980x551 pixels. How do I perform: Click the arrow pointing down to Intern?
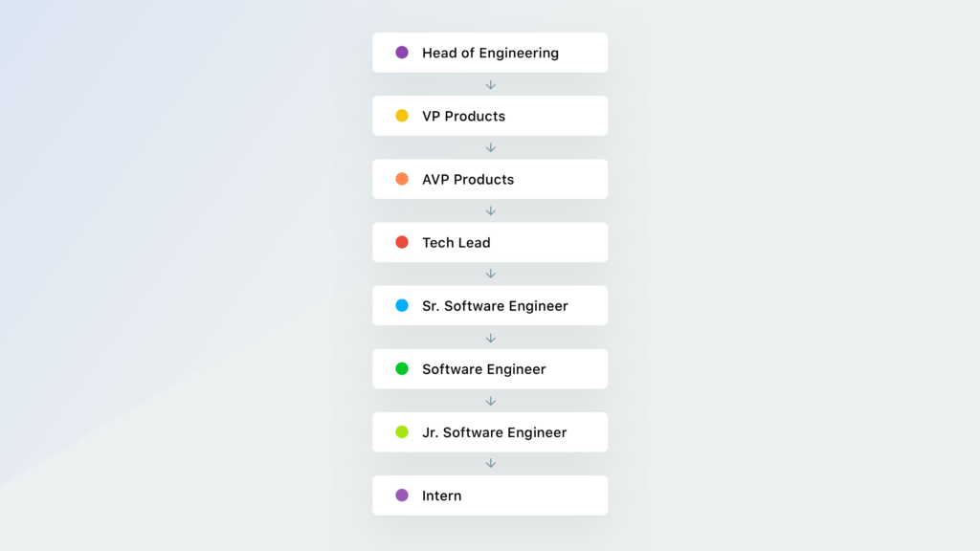[x=491, y=464]
